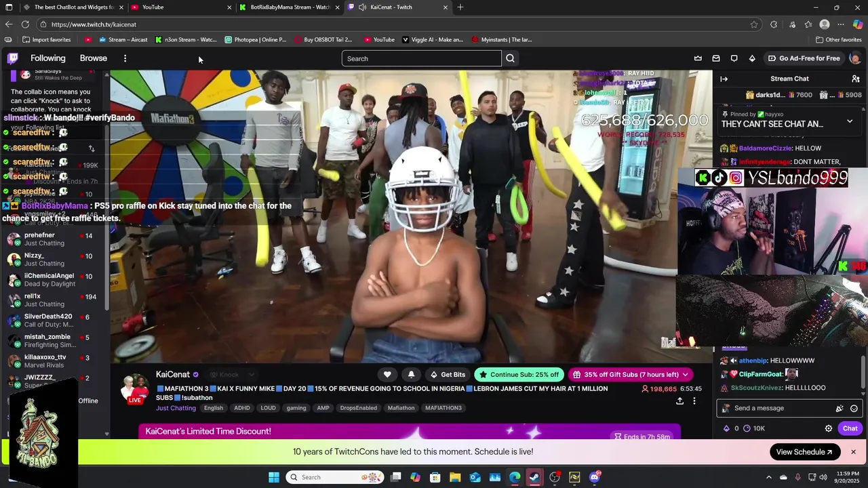Open the chat emote picker icon
Image resolution: width=868 pixels, height=488 pixels.
click(x=854, y=408)
